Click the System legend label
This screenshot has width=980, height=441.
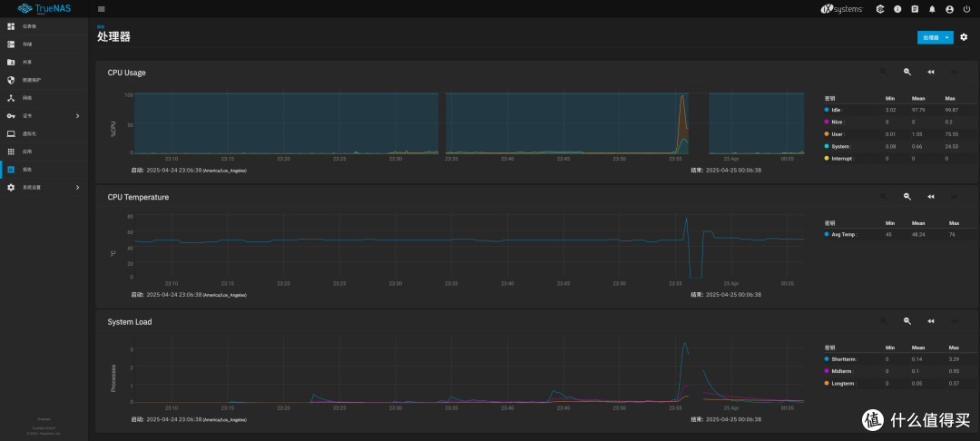[x=841, y=146]
